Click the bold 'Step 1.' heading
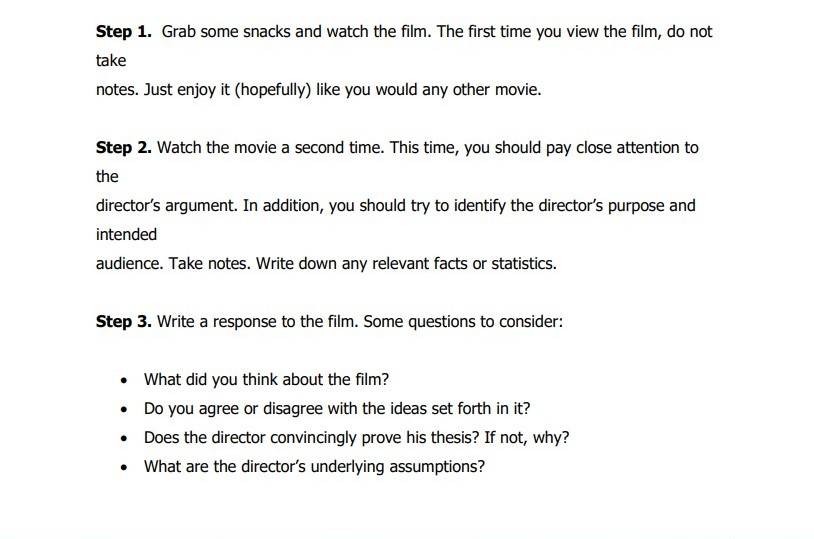 [124, 32]
